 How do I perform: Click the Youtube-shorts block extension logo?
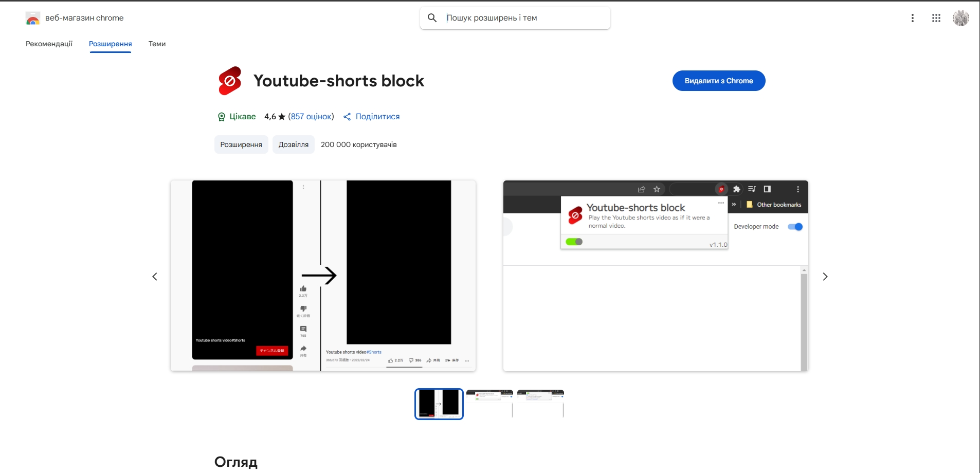tap(230, 81)
